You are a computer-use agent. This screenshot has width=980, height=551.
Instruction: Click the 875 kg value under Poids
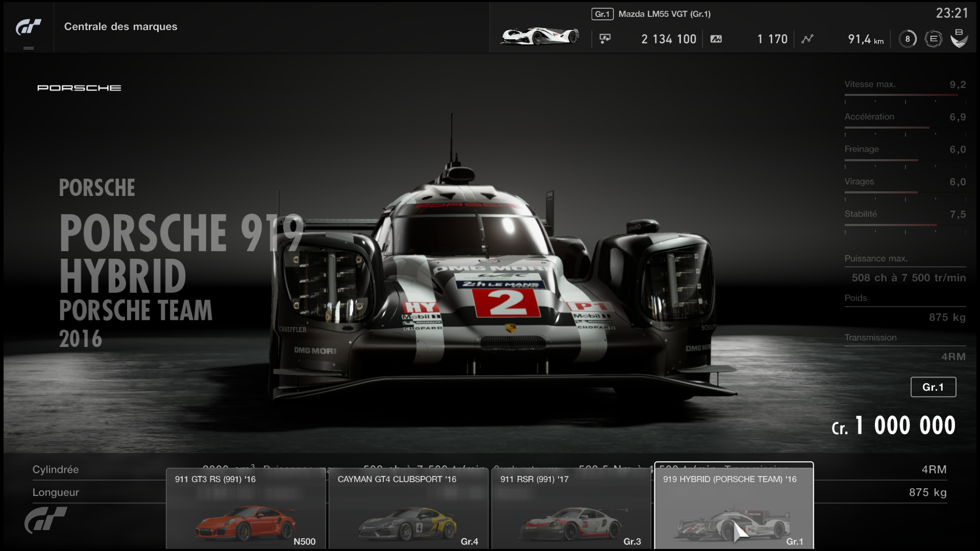(947, 317)
